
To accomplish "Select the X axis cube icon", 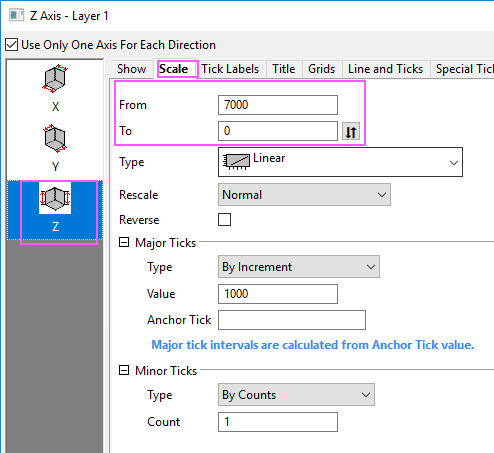I will click(55, 78).
